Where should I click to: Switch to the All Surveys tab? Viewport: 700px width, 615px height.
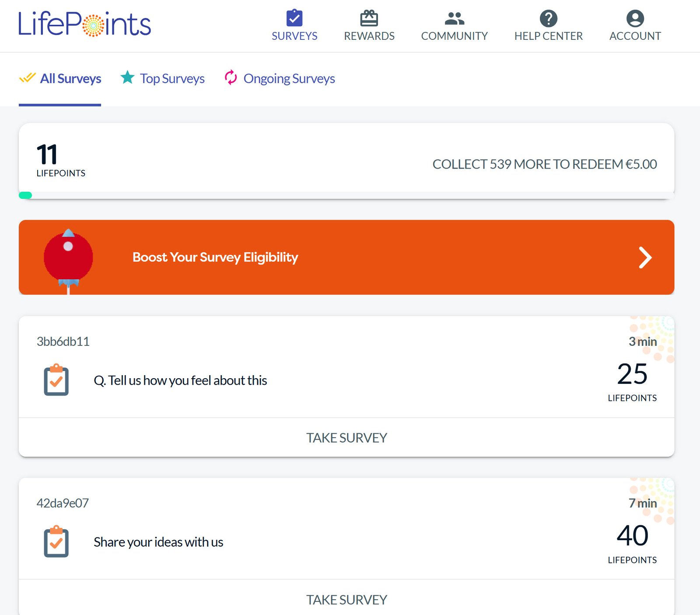coord(70,79)
